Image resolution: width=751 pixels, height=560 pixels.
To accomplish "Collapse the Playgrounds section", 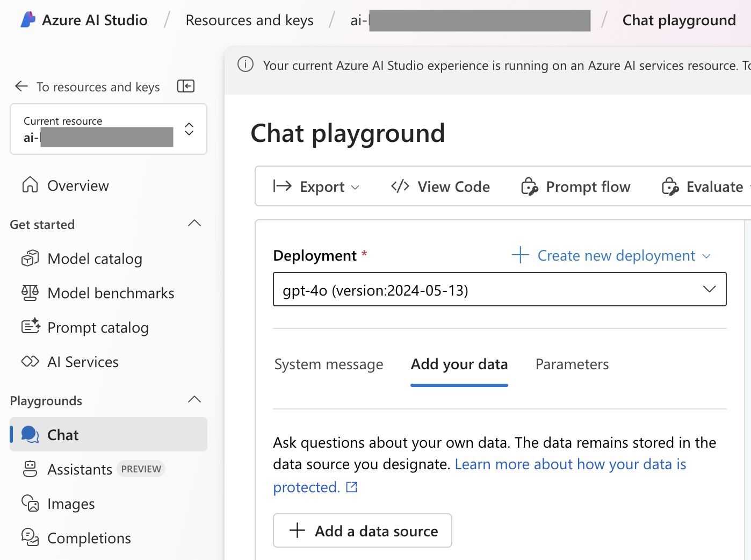I will point(194,400).
